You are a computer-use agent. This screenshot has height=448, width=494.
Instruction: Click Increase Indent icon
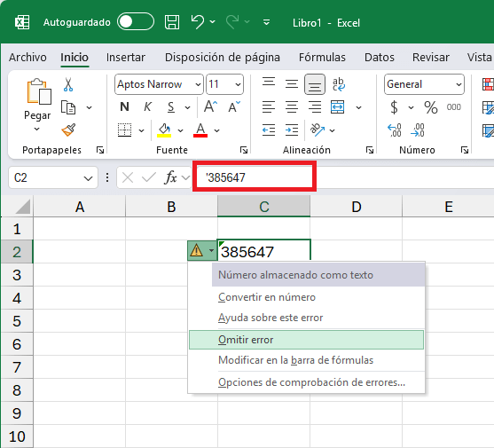pos(292,130)
